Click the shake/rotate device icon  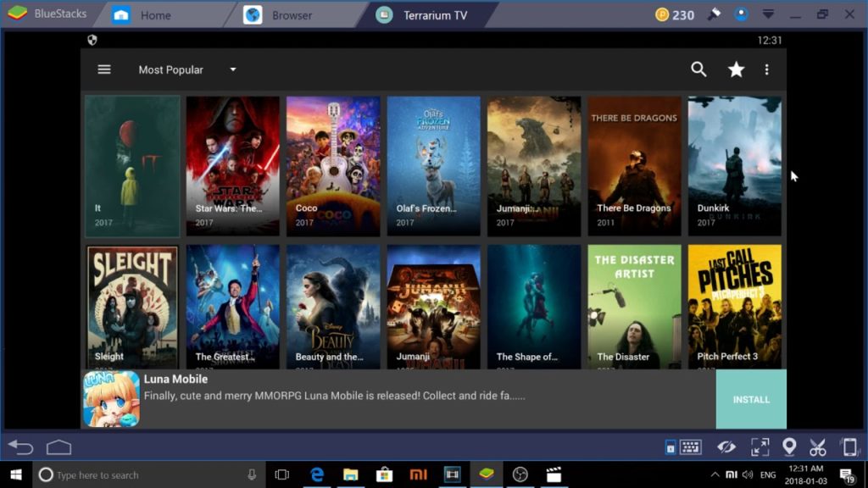(849, 447)
